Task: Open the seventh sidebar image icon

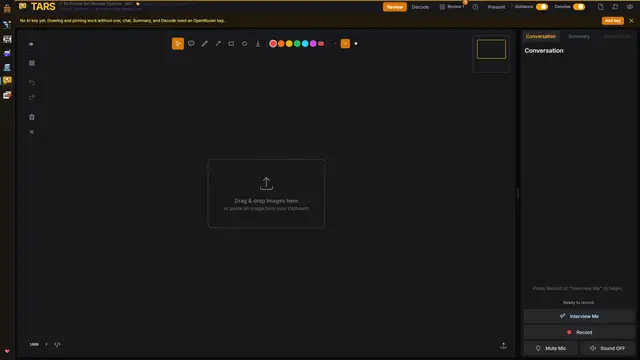Action: click(7, 95)
